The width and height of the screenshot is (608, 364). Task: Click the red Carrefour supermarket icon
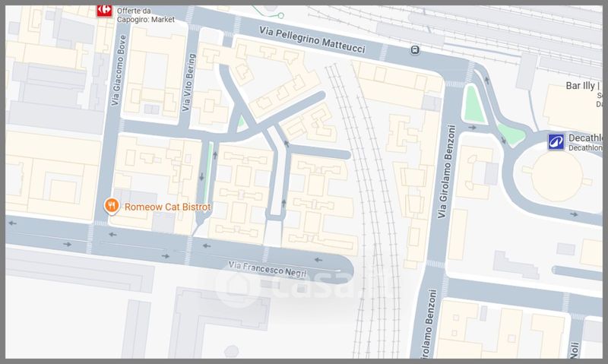pos(104,10)
